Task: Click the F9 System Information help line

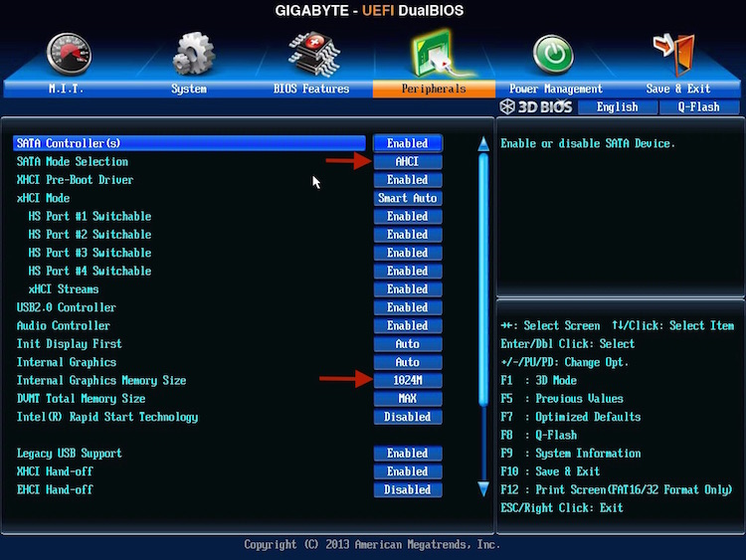Action: [571, 454]
